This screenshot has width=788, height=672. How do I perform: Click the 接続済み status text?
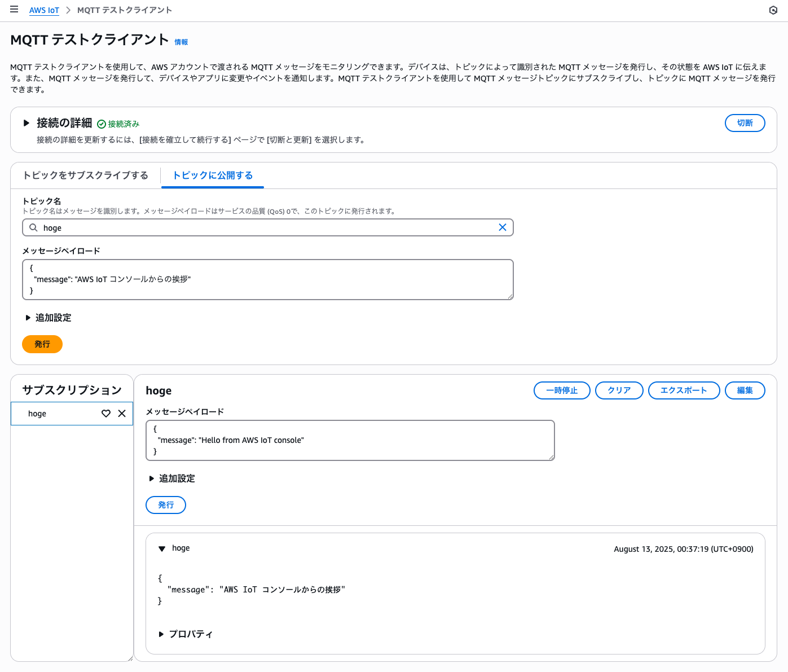[124, 124]
